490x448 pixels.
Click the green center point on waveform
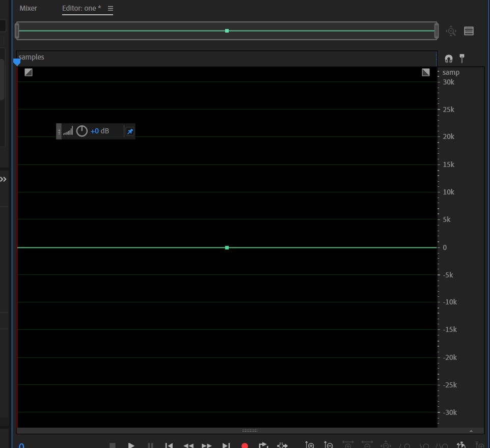pyautogui.click(x=227, y=248)
